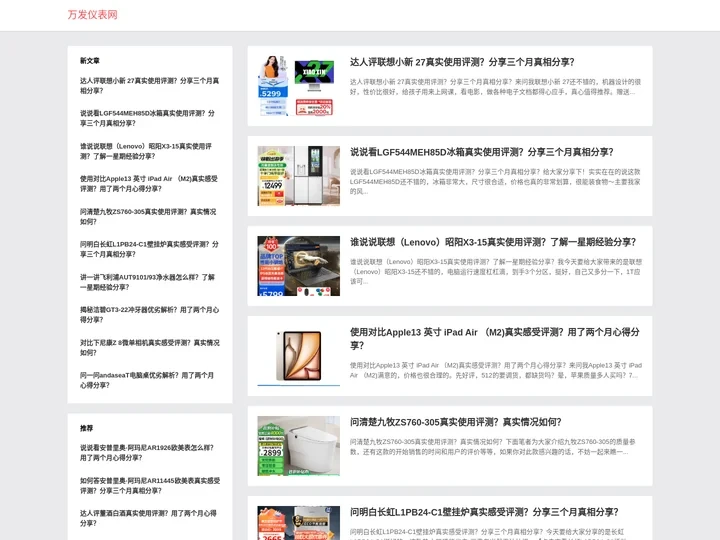720x540 pixels.
Task: Open article title 达人评联想小新 27真实使用评测
Action: pos(462,62)
